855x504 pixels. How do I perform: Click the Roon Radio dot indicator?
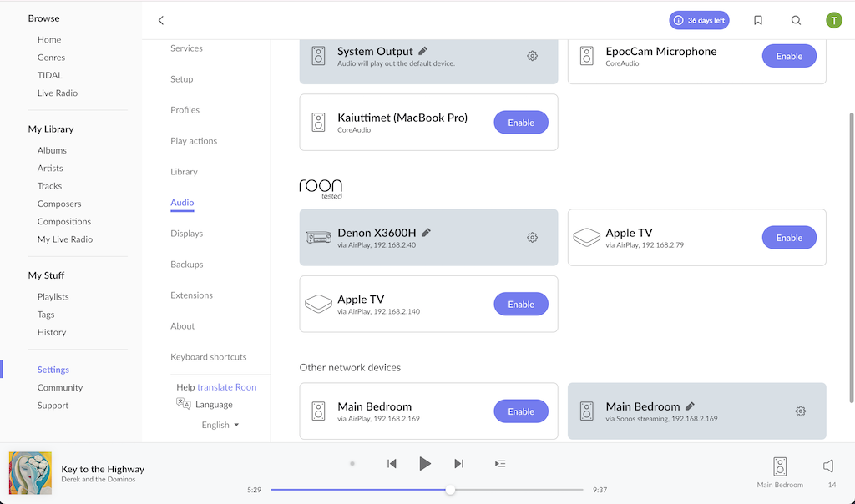pos(352,464)
